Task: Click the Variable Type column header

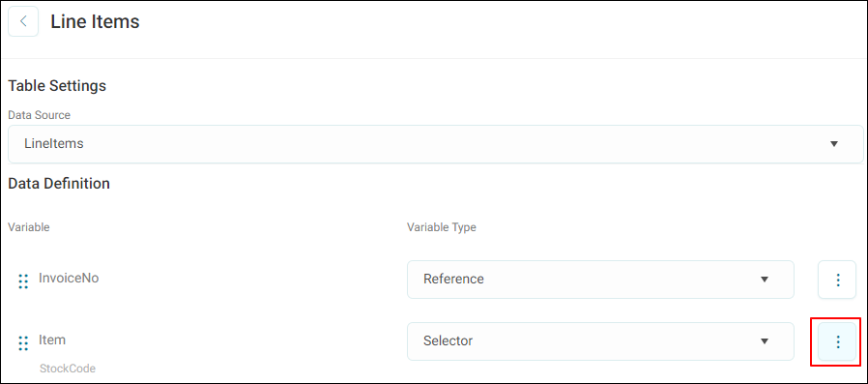Action: pyautogui.click(x=442, y=227)
